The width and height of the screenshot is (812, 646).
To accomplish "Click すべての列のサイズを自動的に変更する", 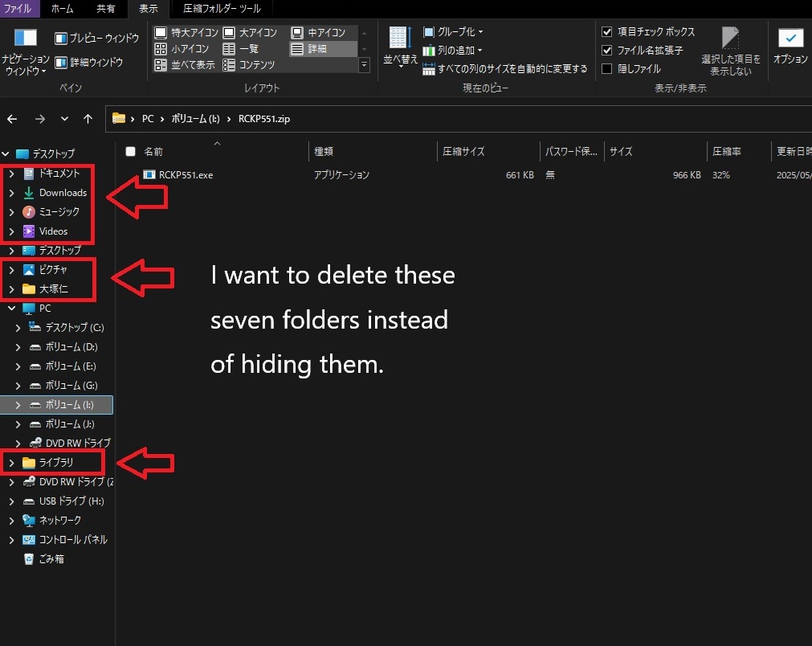I will (505, 68).
